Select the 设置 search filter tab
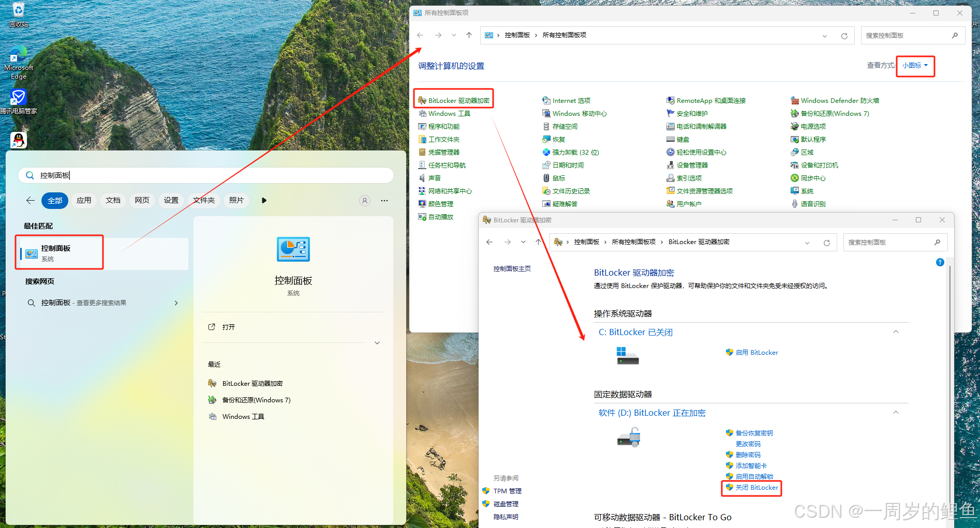Screen dimensions: 980x528 point(171,201)
